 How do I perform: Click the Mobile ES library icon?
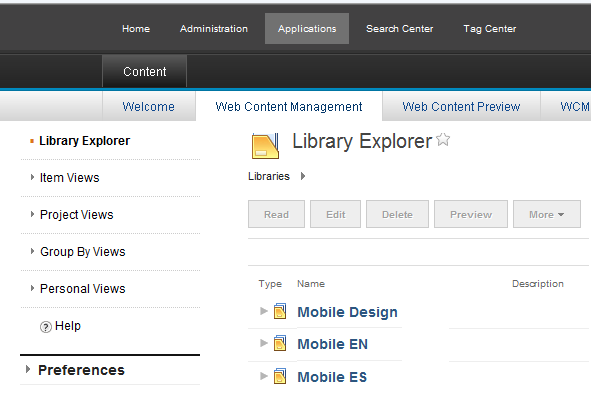(x=280, y=376)
